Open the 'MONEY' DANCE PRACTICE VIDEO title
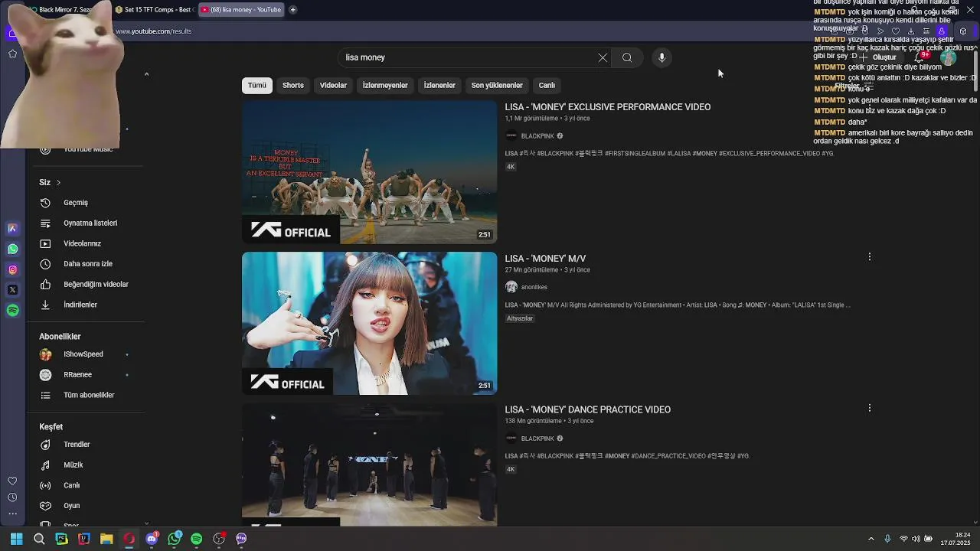Image resolution: width=980 pixels, height=551 pixels. [x=588, y=409]
